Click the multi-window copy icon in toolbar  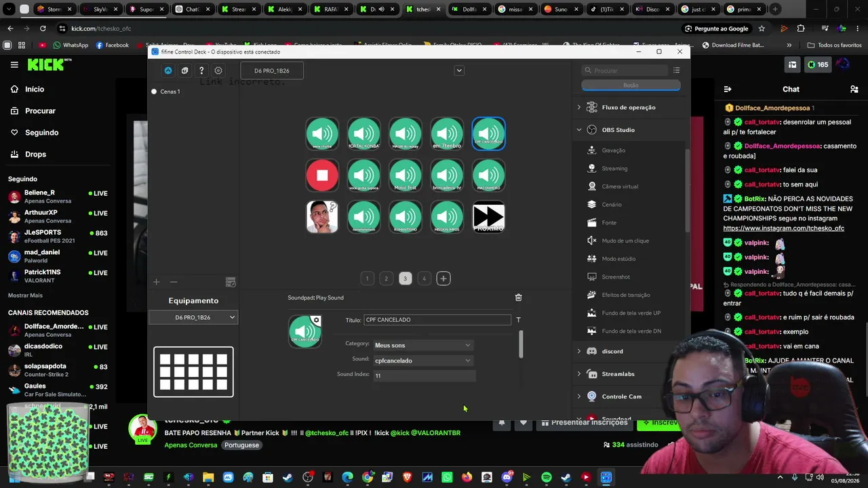pyautogui.click(x=184, y=70)
